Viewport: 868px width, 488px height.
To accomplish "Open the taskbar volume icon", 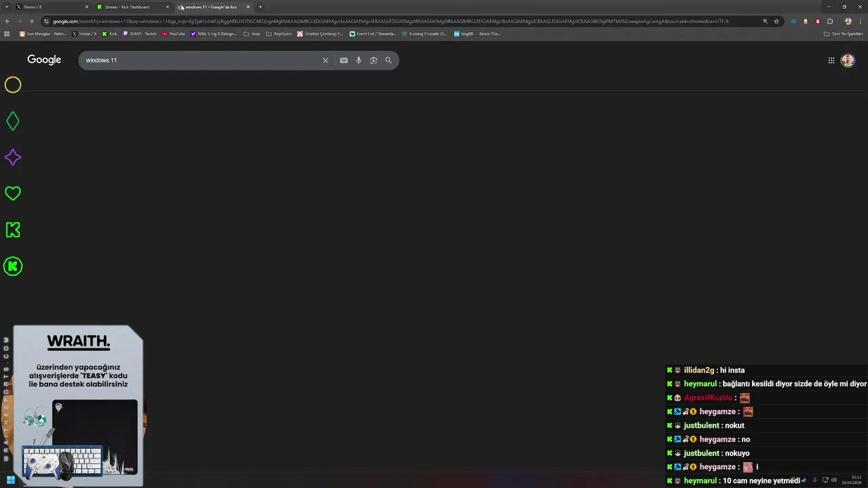I will 834,480.
